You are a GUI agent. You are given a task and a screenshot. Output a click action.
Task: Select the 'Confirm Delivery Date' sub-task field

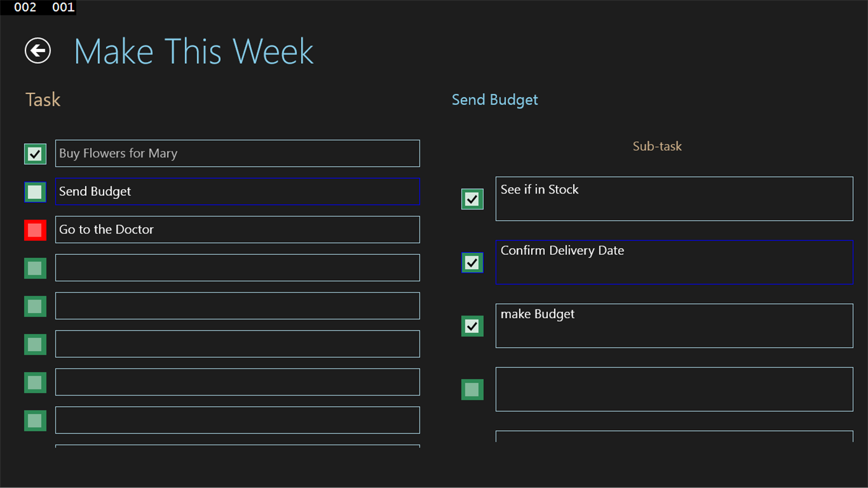[x=674, y=262]
